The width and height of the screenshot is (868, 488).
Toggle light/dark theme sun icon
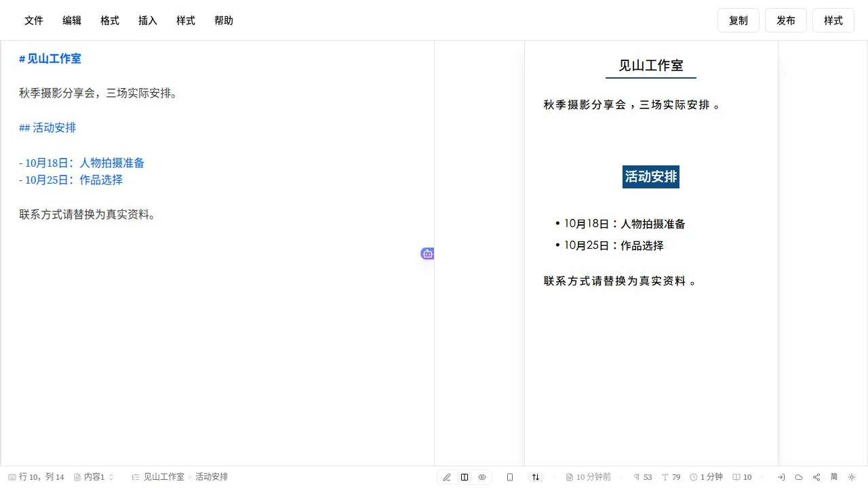[x=852, y=477]
